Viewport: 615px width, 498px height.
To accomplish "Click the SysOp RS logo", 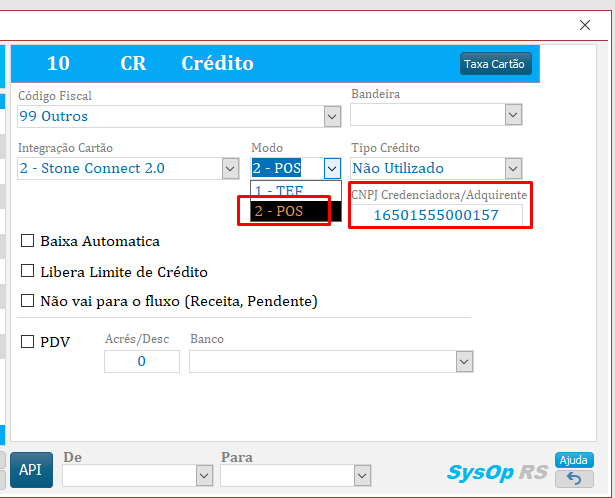I will [x=497, y=472].
